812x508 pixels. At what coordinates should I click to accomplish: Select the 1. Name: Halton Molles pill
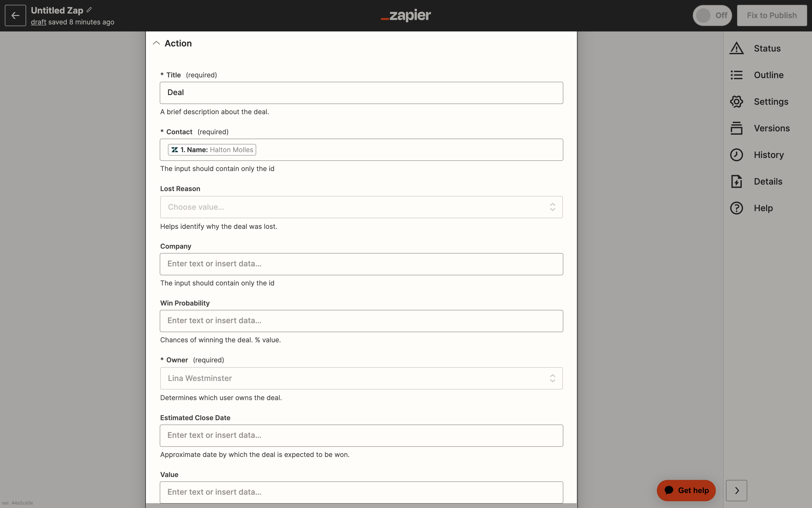pyautogui.click(x=212, y=150)
